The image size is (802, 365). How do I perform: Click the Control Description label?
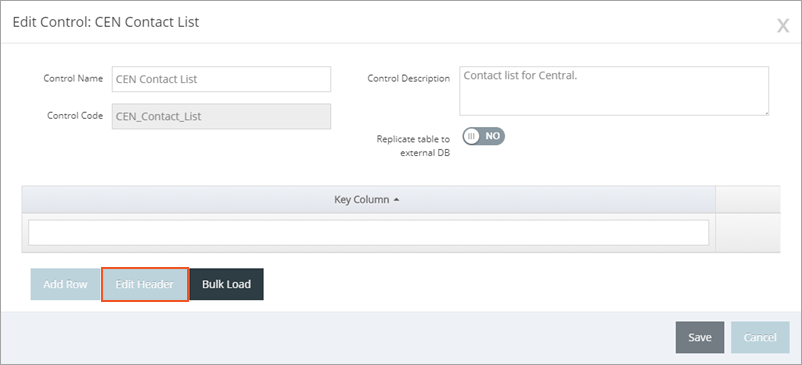pyautogui.click(x=409, y=79)
